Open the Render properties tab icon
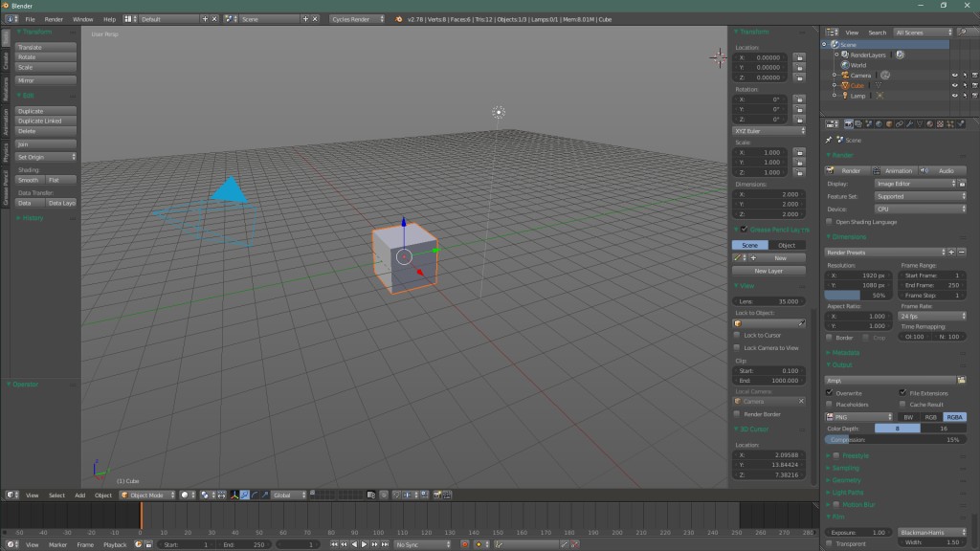 (x=849, y=124)
